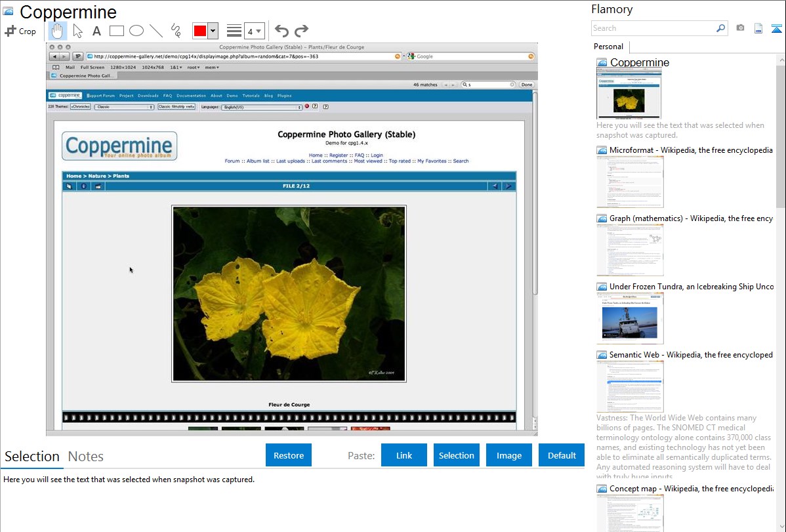Pick the rectangle shape tool

coord(117,31)
